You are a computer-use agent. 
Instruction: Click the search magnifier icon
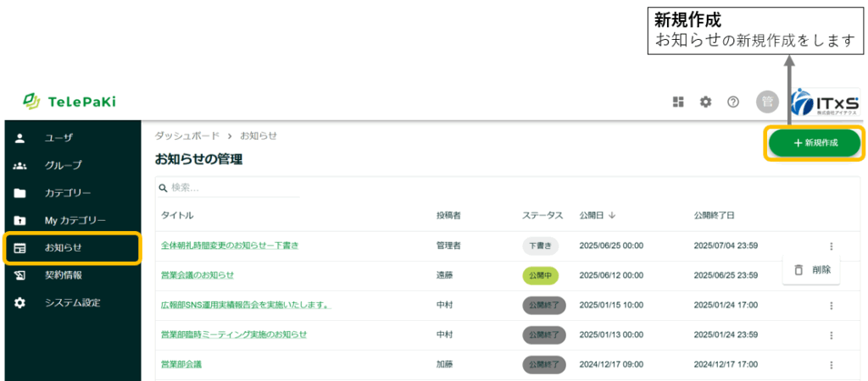coord(163,187)
